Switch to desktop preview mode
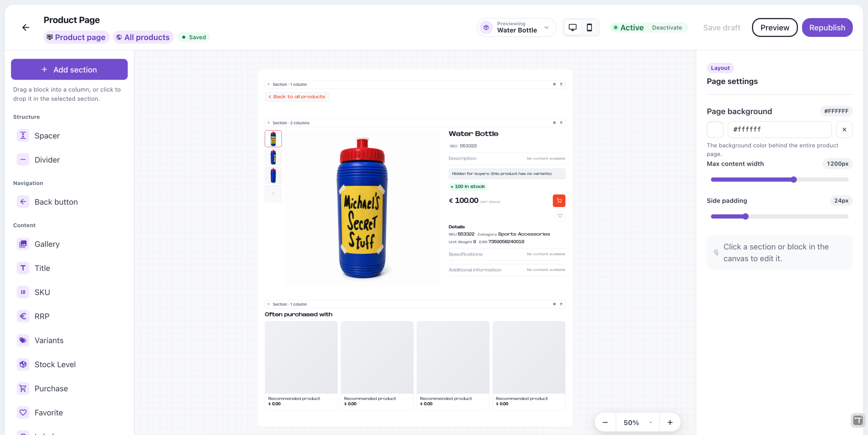Viewport: 868px width, 435px height. (x=572, y=27)
